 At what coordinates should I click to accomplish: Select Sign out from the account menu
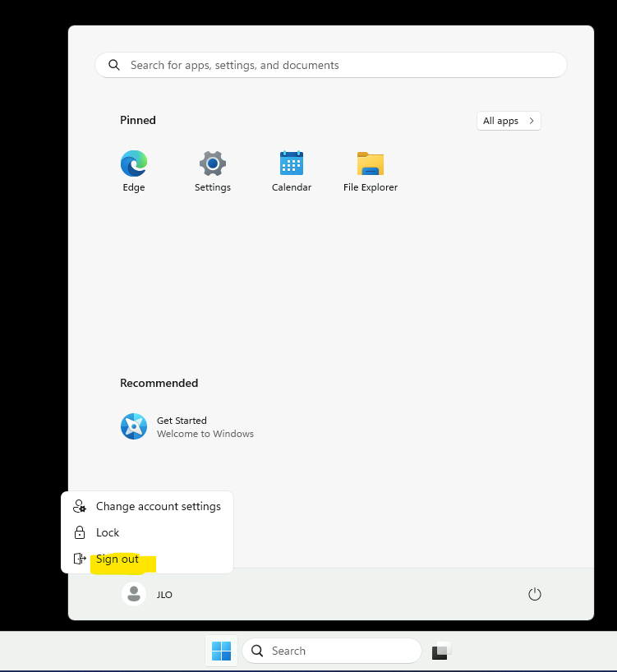point(147,559)
